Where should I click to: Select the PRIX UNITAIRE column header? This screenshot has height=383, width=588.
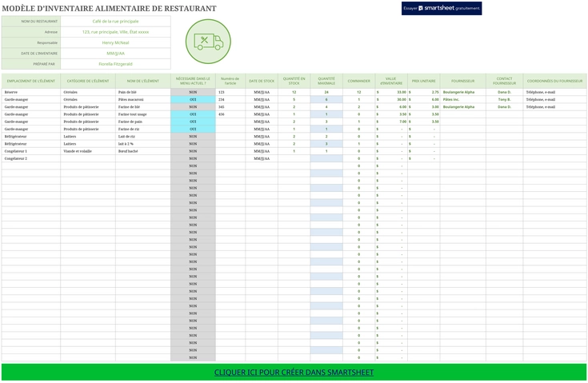pos(424,81)
